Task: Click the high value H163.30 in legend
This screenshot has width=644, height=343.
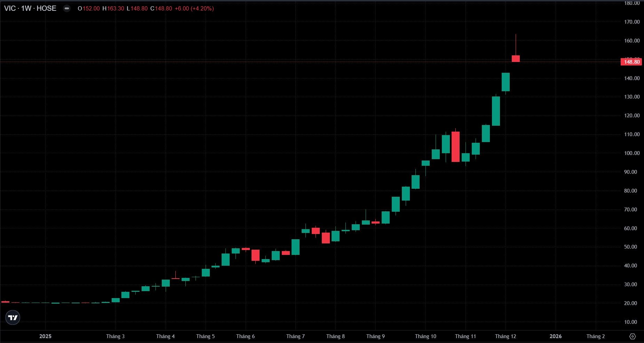Action: pos(113,8)
